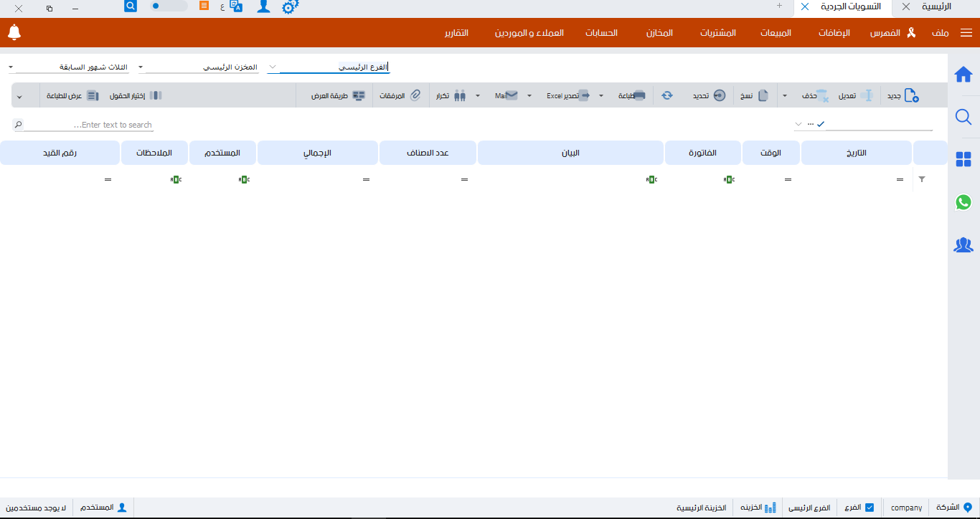Screen dimensions: 980x519
Task: Open الثلاث شهور السابقة period dropdown
Action: coord(11,67)
